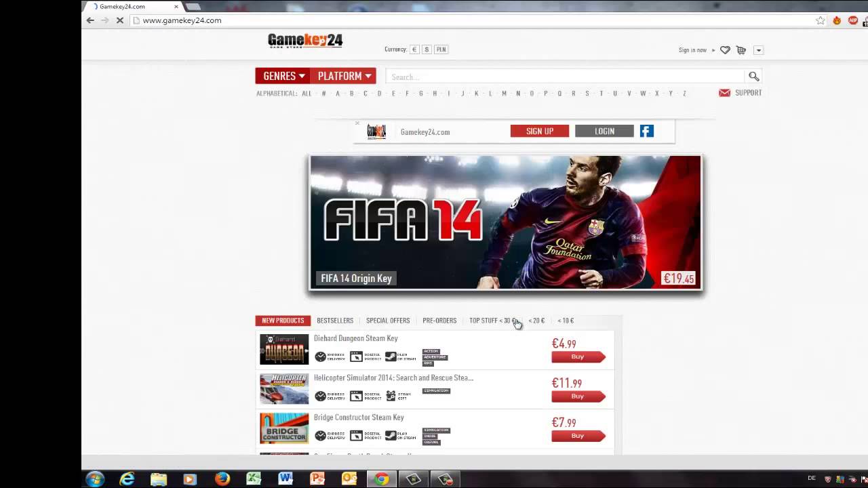Click the red Support envelope icon

click(724, 93)
